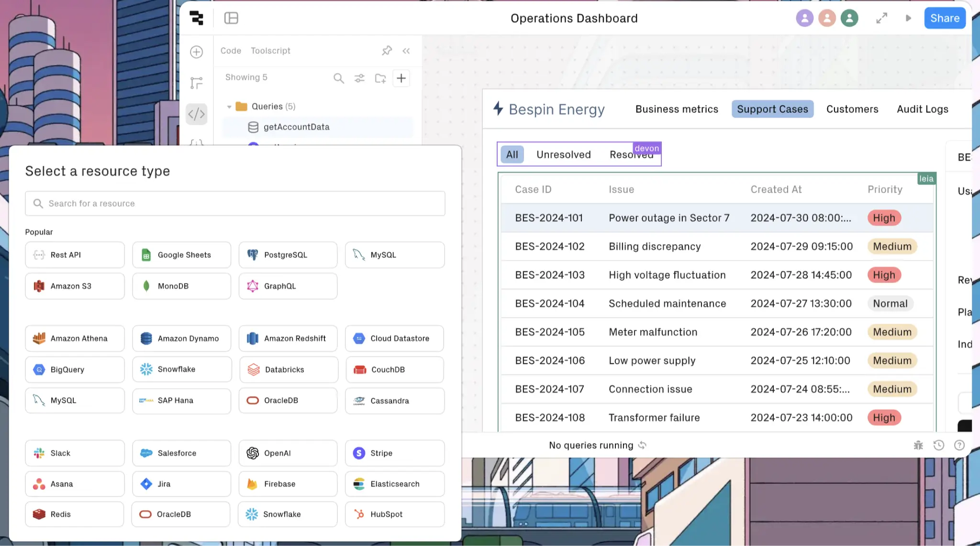This screenshot has height=546, width=980.
Task: Choose the Rest API resource
Action: (x=75, y=255)
